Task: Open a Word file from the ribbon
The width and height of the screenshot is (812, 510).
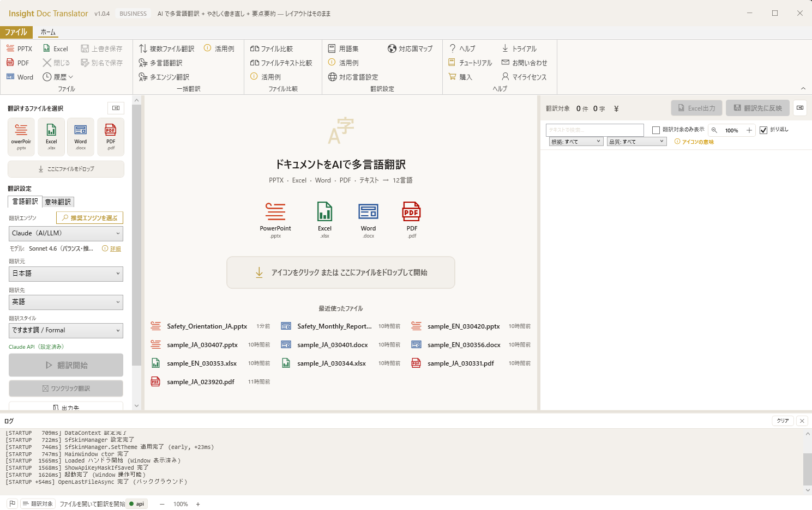Action: pos(20,77)
